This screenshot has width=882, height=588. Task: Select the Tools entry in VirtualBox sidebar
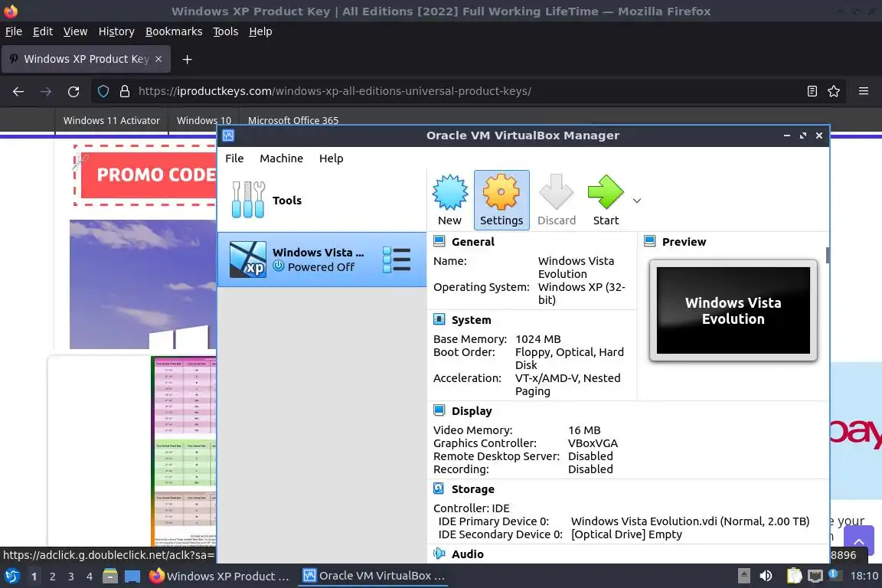click(322, 201)
